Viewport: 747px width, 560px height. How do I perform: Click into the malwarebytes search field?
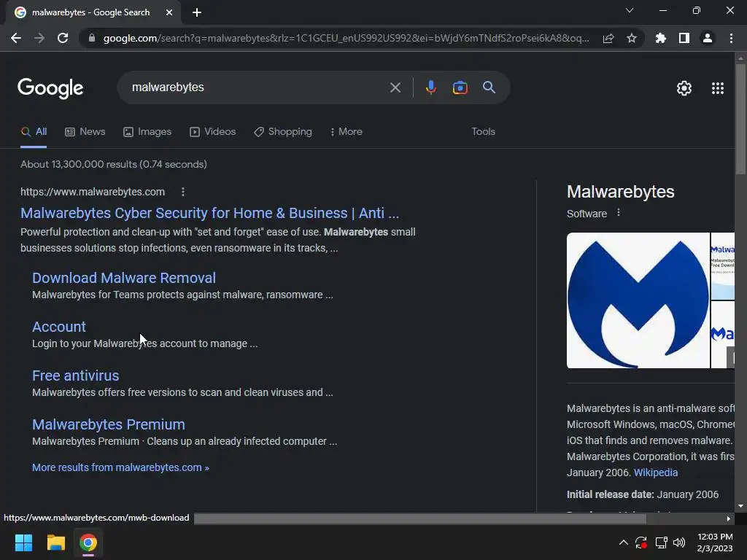[x=258, y=87]
